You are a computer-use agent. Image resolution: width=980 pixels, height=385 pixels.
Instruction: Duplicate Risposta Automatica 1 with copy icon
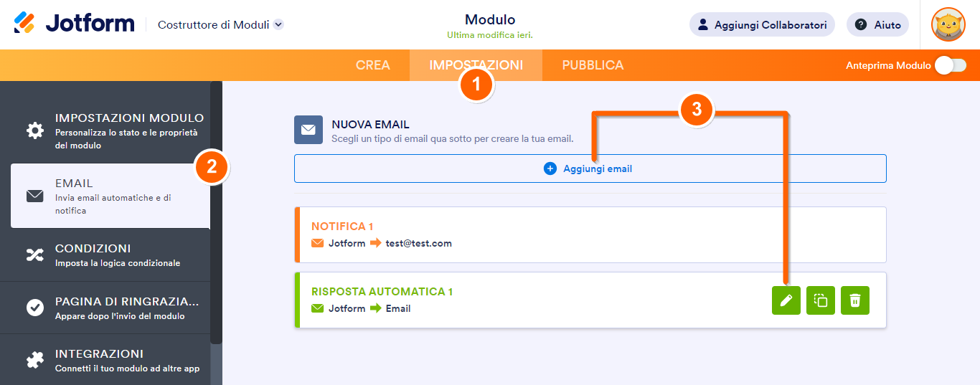(821, 300)
